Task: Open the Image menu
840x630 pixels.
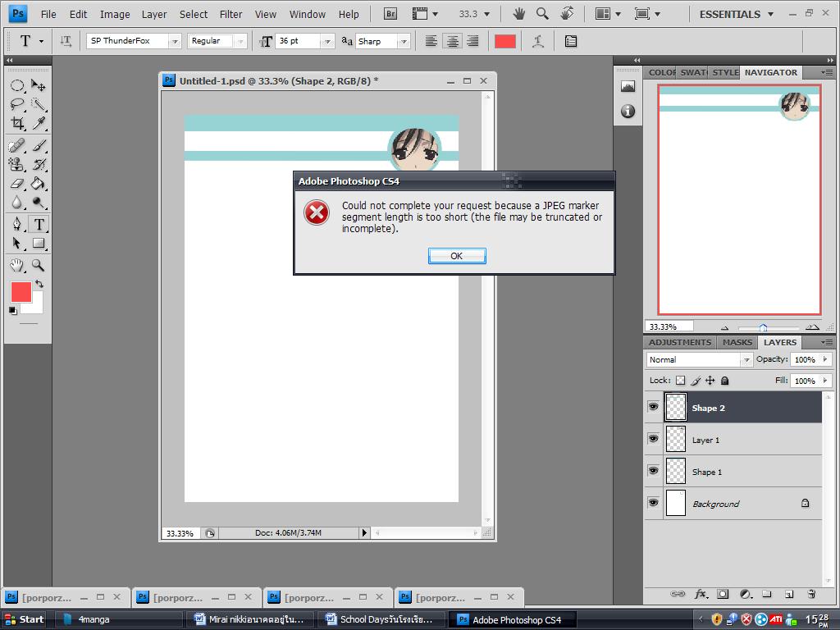Action: (115, 15)
